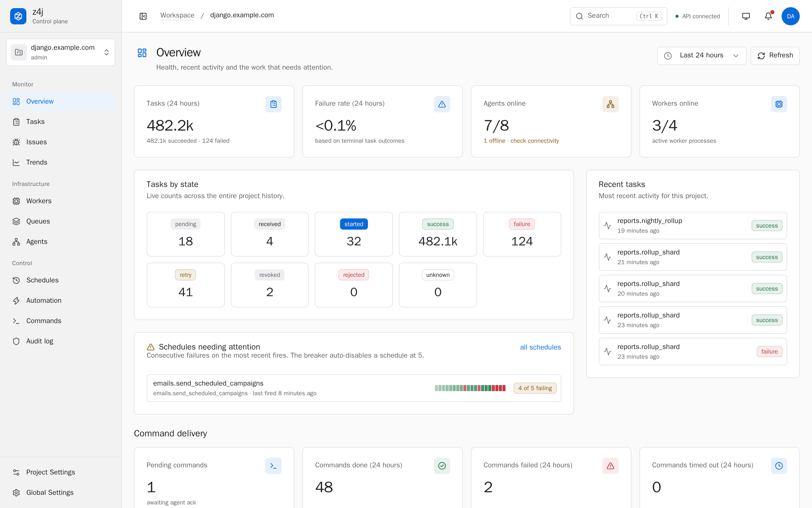Open Trends in the sidebar

pos(61,162)
